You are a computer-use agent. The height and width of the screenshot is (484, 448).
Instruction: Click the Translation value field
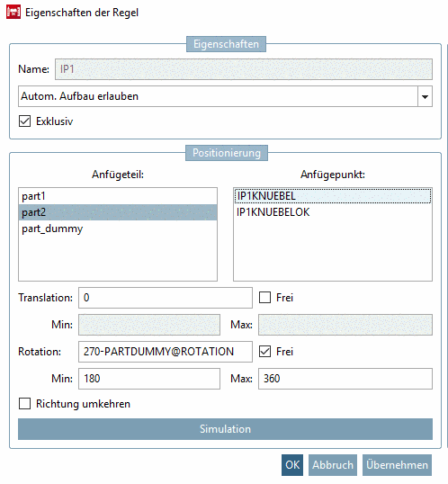pos(166,298)
